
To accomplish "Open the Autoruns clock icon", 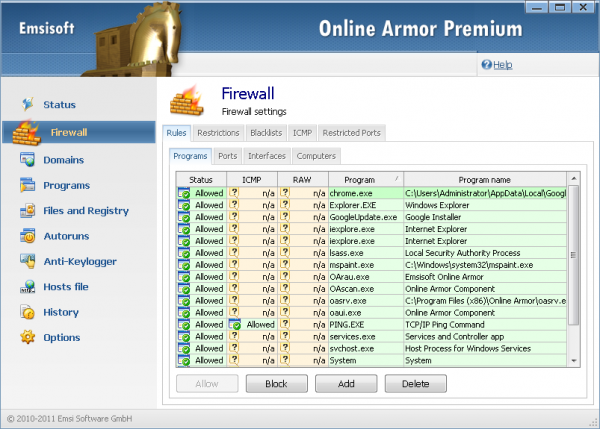I will click(28, 236).
